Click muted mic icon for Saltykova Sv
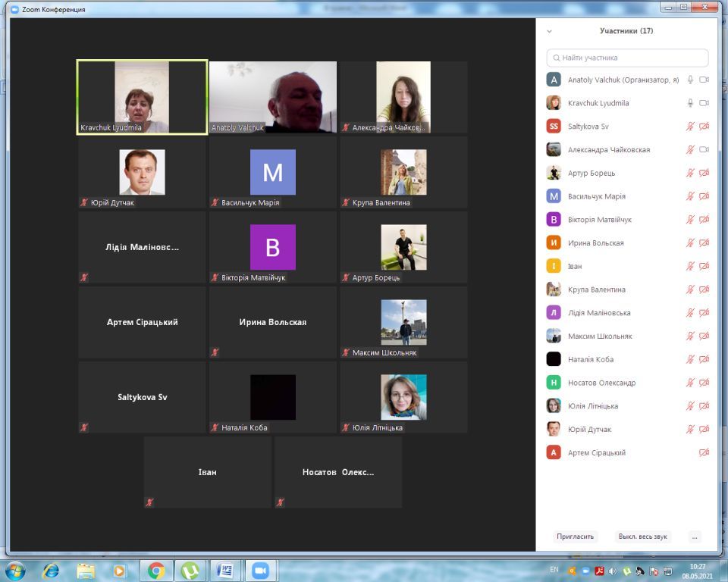Viewport: 728px width, 582px height. [x=690, y=127]
